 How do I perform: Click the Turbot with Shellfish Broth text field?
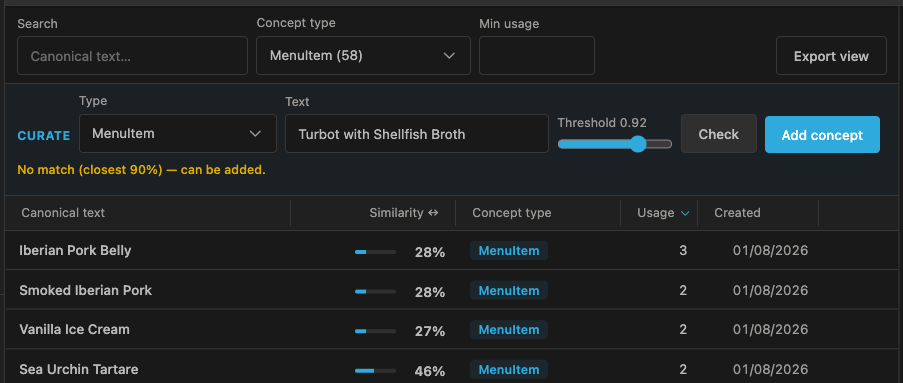(416, 134)
